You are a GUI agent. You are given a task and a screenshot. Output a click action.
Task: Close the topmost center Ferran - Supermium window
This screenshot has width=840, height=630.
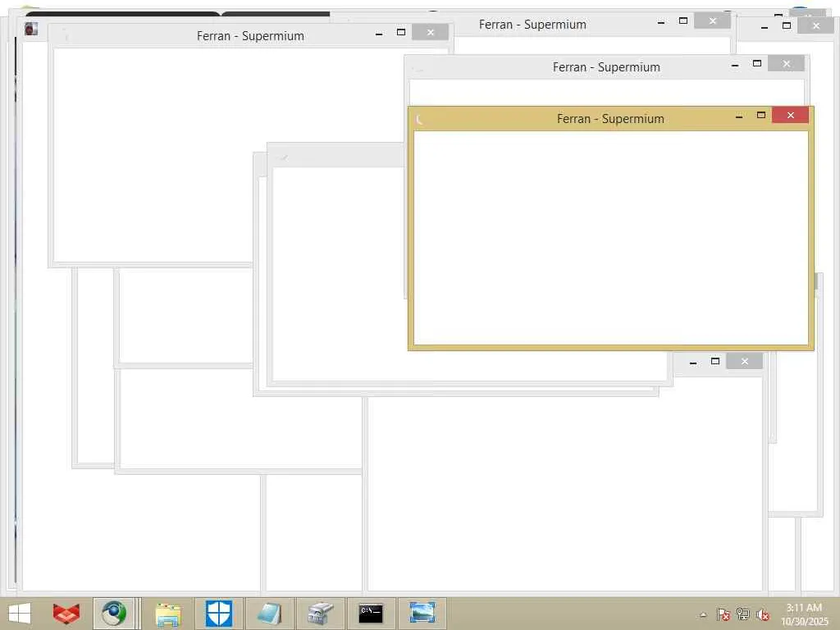click(x=712, y=21)
